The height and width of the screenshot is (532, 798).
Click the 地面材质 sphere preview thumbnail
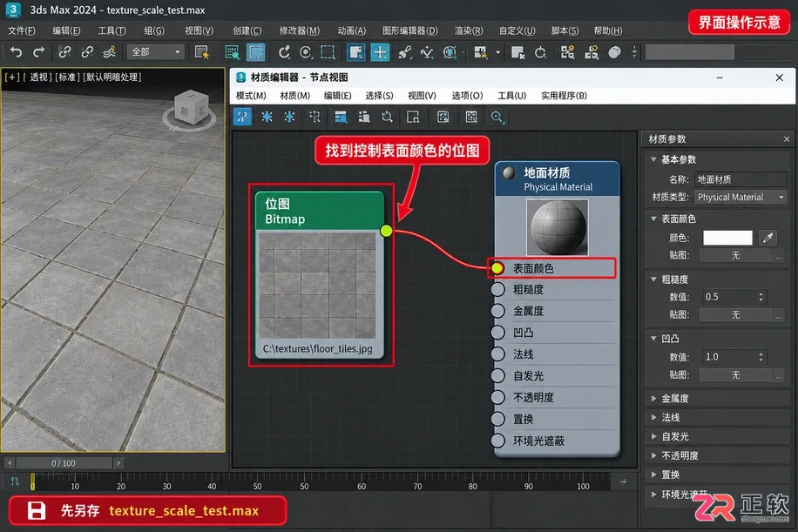point(558,227)
